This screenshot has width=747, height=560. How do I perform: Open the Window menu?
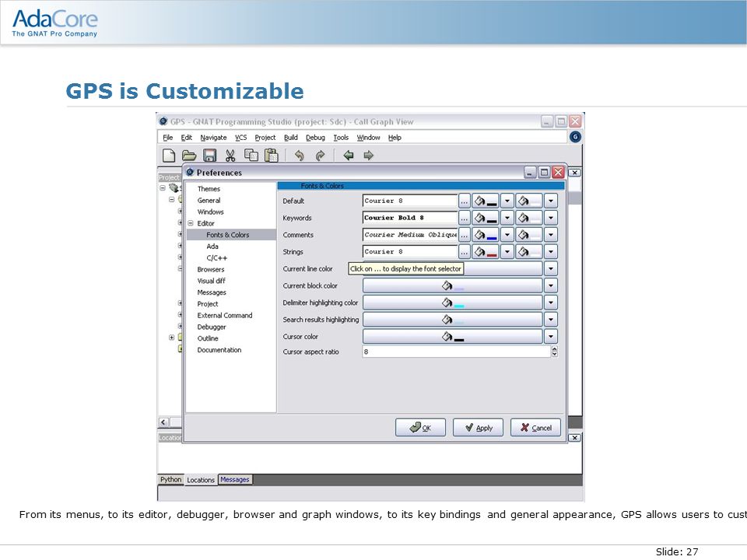pos(368,138)
